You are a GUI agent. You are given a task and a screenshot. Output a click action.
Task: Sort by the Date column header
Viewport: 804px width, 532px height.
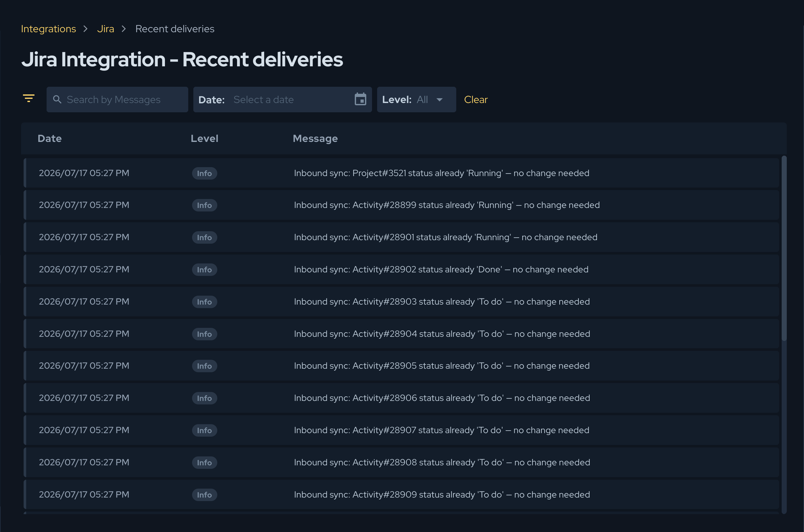(49, 138)
